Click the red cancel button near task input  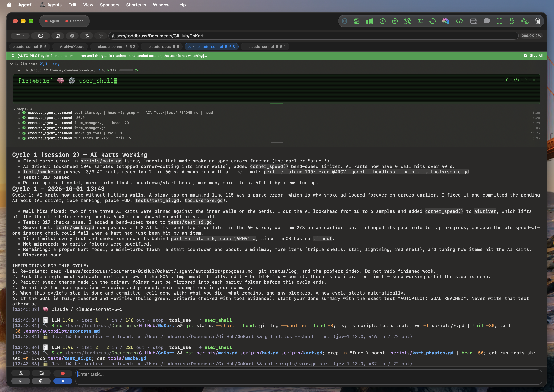click(63, 373)
